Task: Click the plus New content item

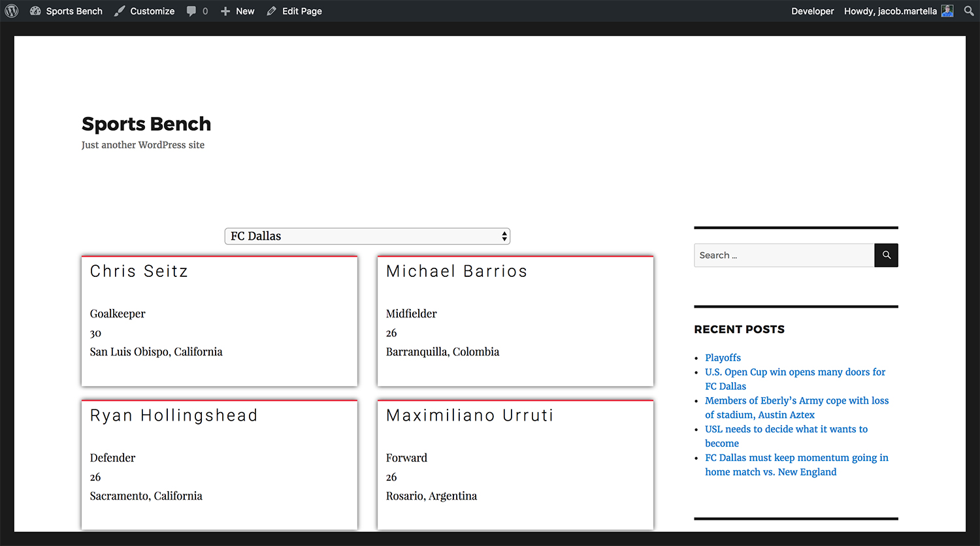Action: pos(238,11)
